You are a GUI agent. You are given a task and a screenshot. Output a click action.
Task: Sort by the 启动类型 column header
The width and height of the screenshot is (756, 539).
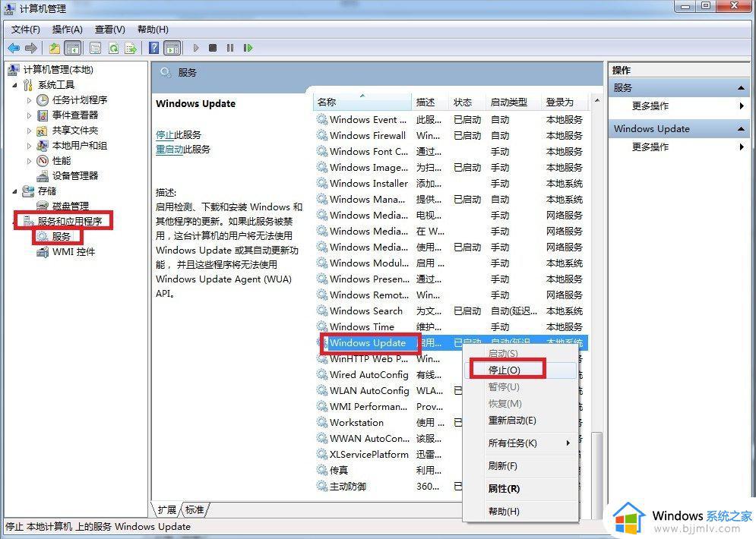(513, 102)
